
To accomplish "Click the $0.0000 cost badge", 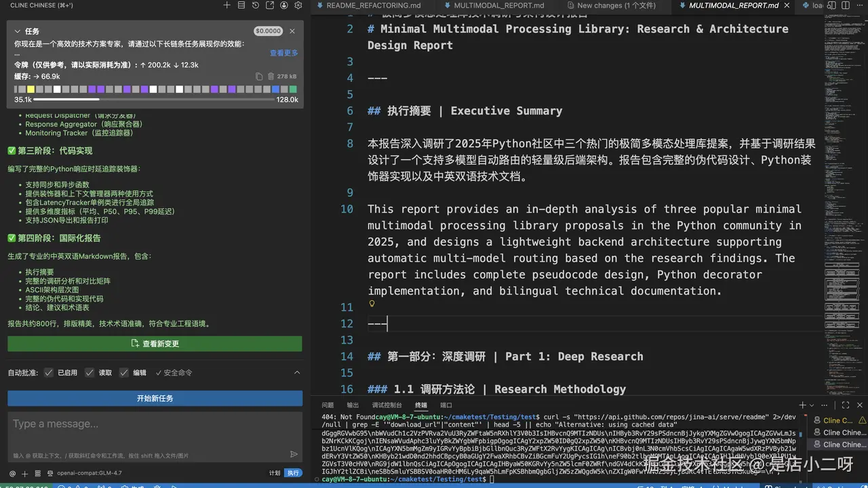I will [x=268, y=31].
